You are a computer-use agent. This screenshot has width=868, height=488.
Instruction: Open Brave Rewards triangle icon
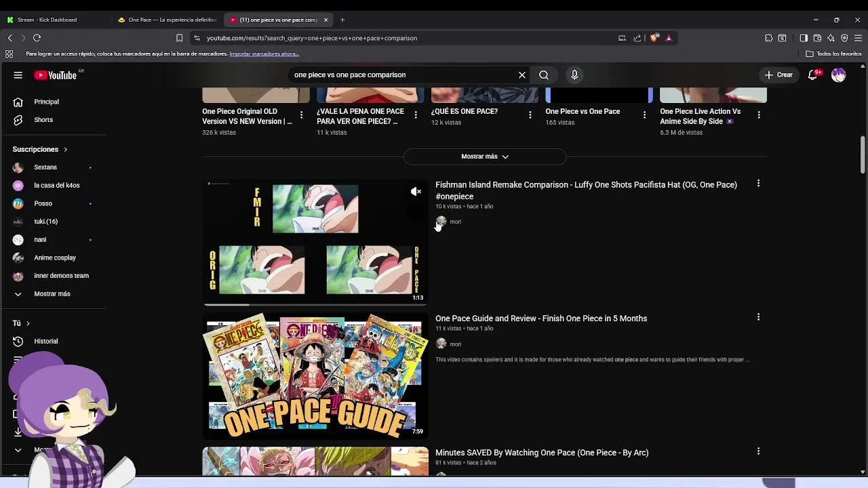click(x=669, y=38)
